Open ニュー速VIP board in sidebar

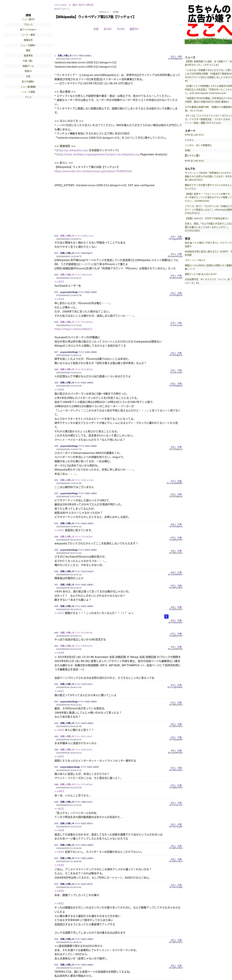coord(28,19)
